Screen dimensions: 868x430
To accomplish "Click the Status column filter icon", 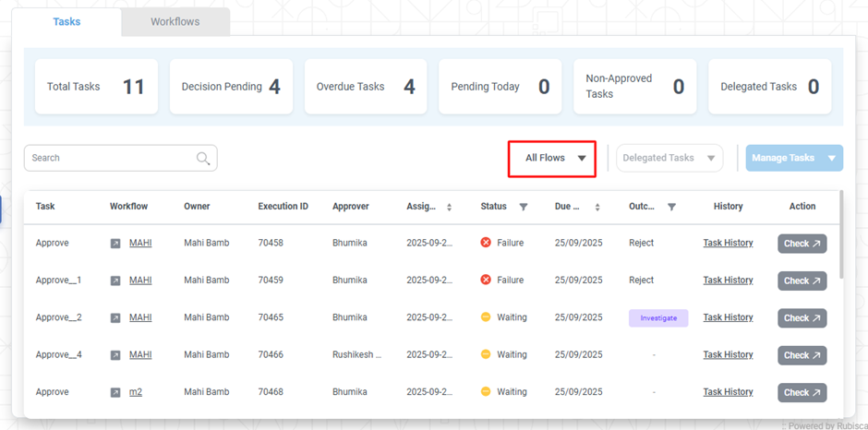I will point(524,208).
